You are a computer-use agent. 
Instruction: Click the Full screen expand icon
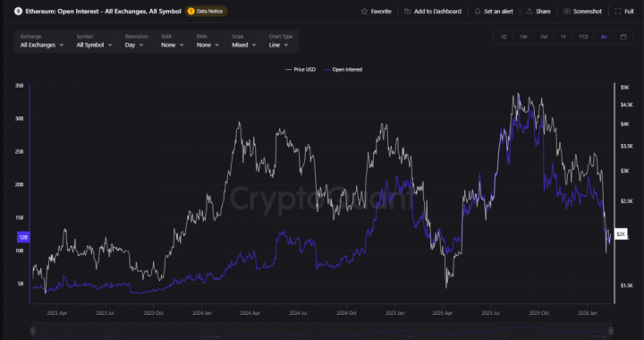tap(618, 12)
